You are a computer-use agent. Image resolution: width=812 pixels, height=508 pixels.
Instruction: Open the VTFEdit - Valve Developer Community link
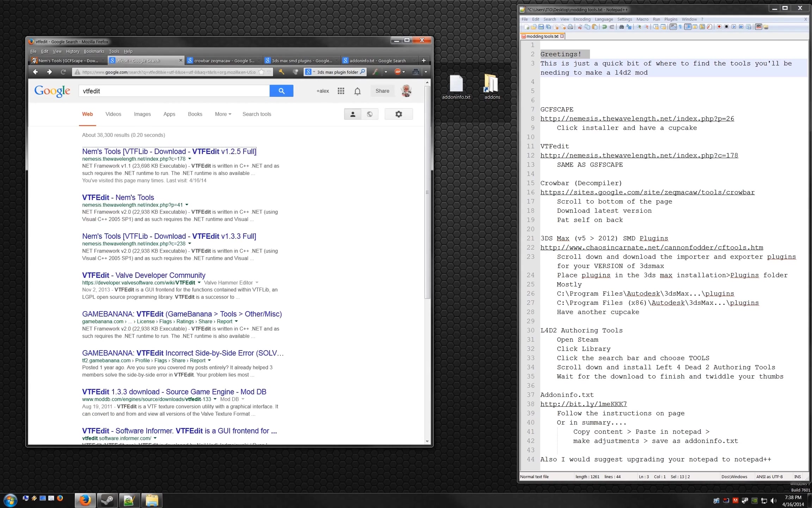143,275
